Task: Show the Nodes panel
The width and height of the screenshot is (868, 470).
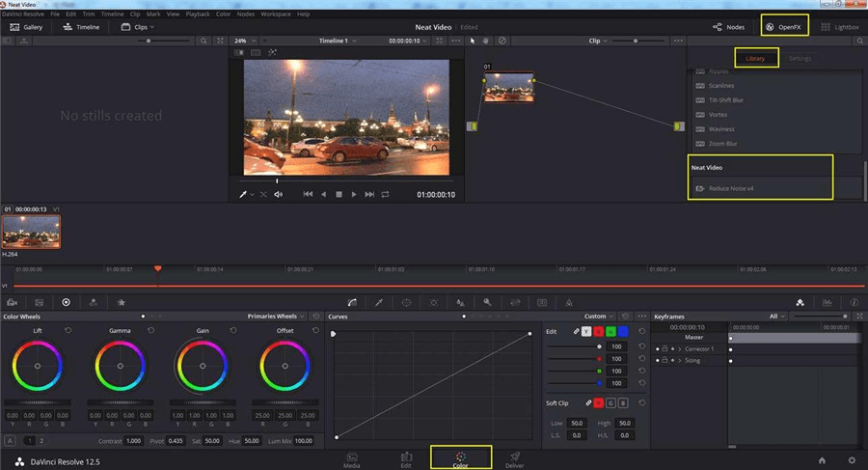Action: coord(727,27)
